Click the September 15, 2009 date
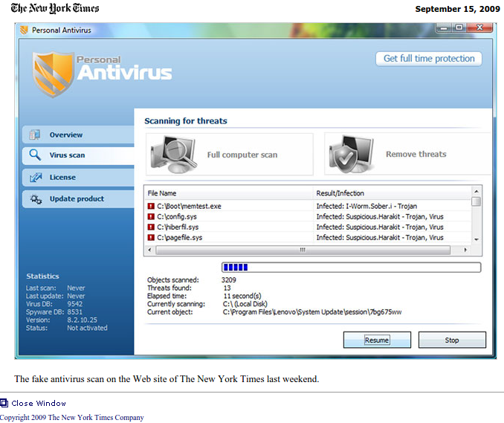The height and width of the screenshot is (423, 504). point(457,9)
